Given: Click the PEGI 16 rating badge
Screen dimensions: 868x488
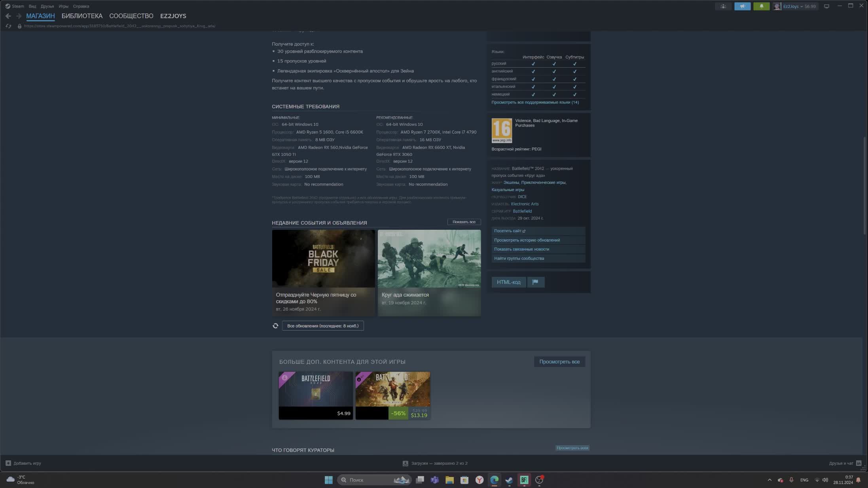Looking at the screenshot, I should [502, 131].
